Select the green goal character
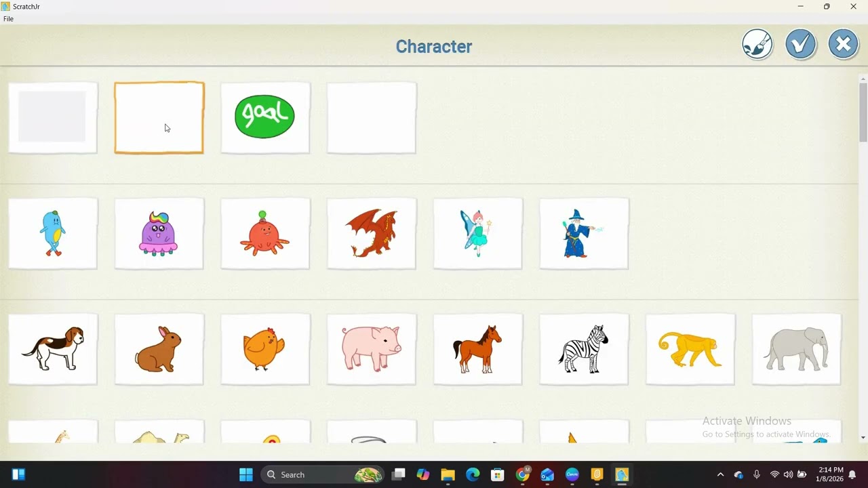Screen dimensions: 868x488 pyautogui.click(x=265, y=117)
